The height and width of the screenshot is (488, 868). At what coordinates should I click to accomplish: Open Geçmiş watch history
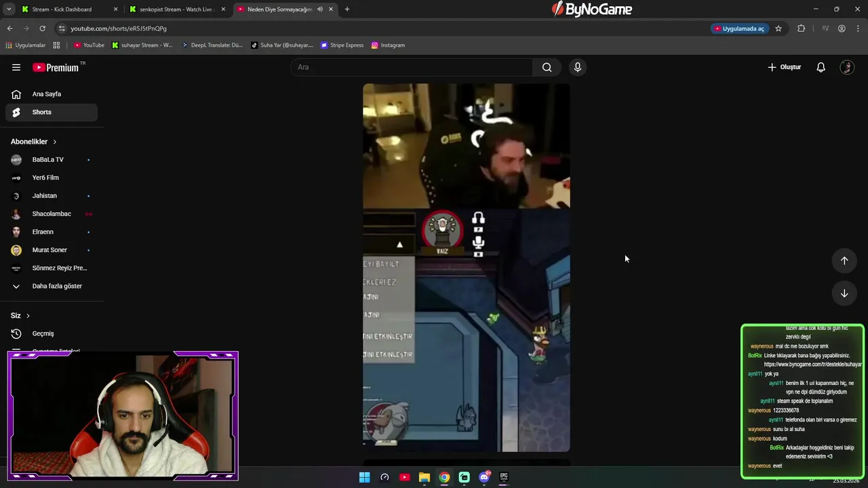coord(52,333)
